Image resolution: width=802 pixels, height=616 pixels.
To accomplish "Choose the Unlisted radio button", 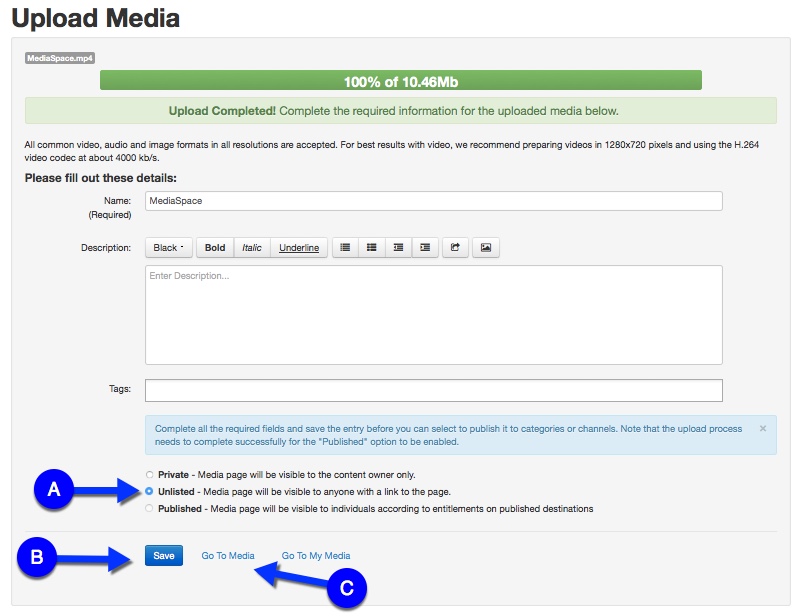I will point(150,492).
